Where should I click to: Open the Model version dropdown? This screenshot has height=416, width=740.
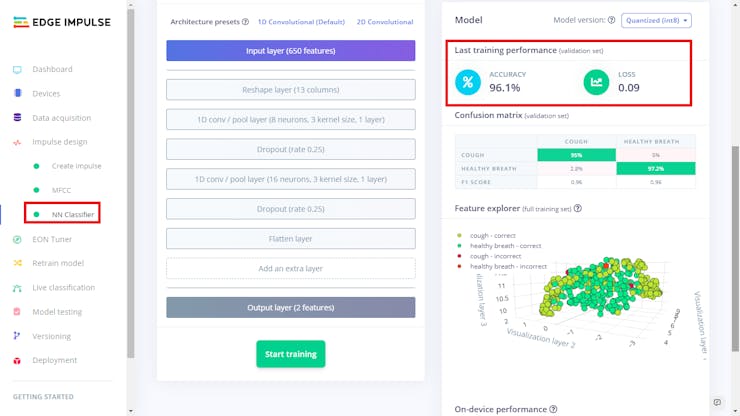coord(656,20)
